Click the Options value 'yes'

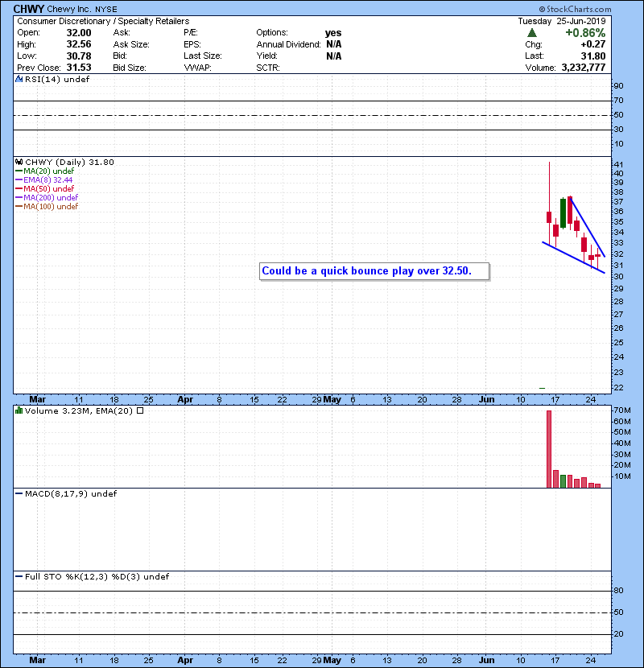click(x=333, y=33)
